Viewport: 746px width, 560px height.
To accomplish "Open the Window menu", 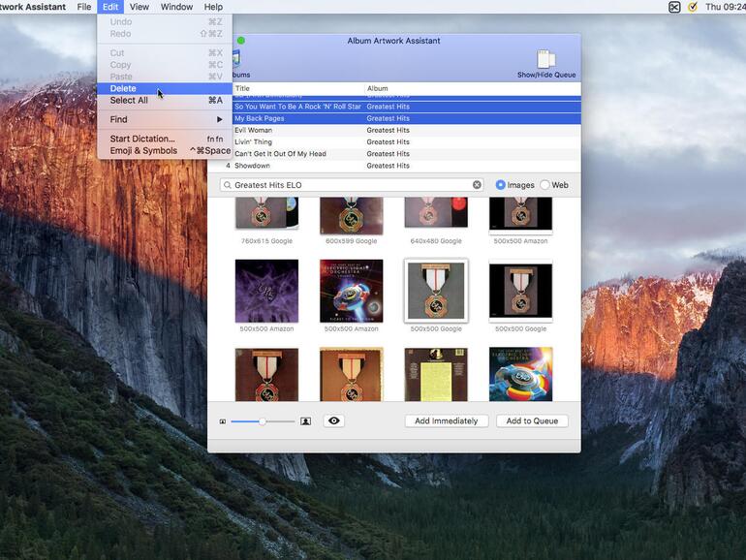I will pyautogui.click(x=176, y=7).
